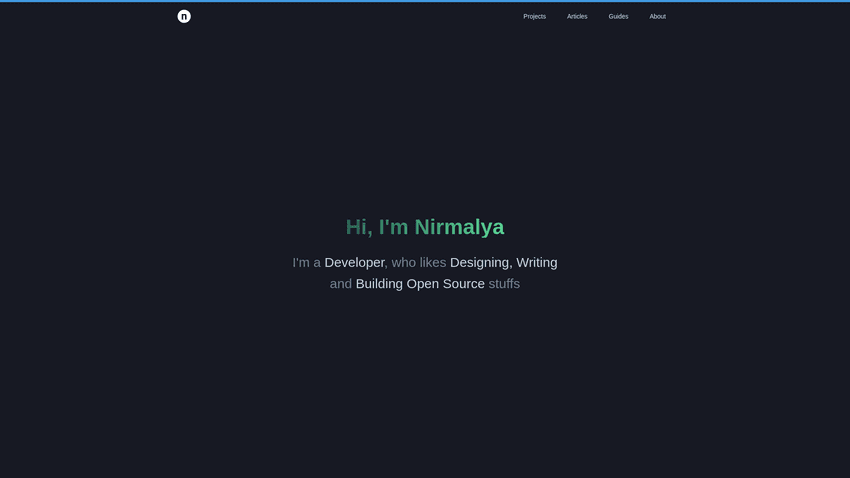This screenshot has height=478, width=850.
Task: Click the highlighted word 'Building'
Action: point(379,284)
